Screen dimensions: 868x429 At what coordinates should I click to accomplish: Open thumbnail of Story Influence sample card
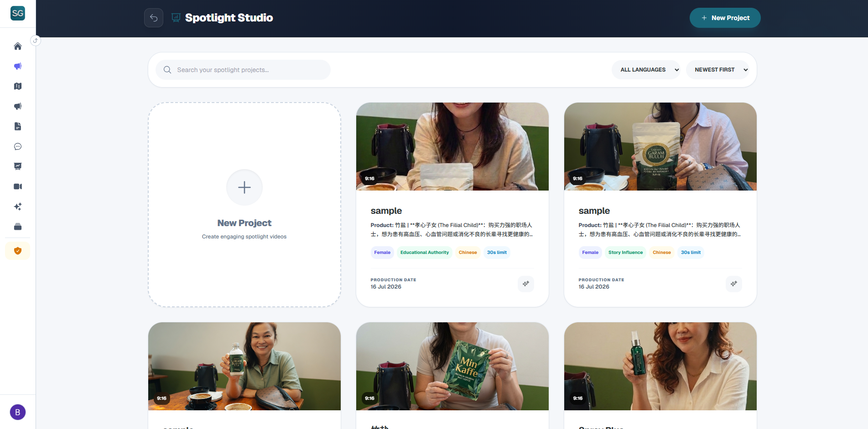click(x=660, y=146)
